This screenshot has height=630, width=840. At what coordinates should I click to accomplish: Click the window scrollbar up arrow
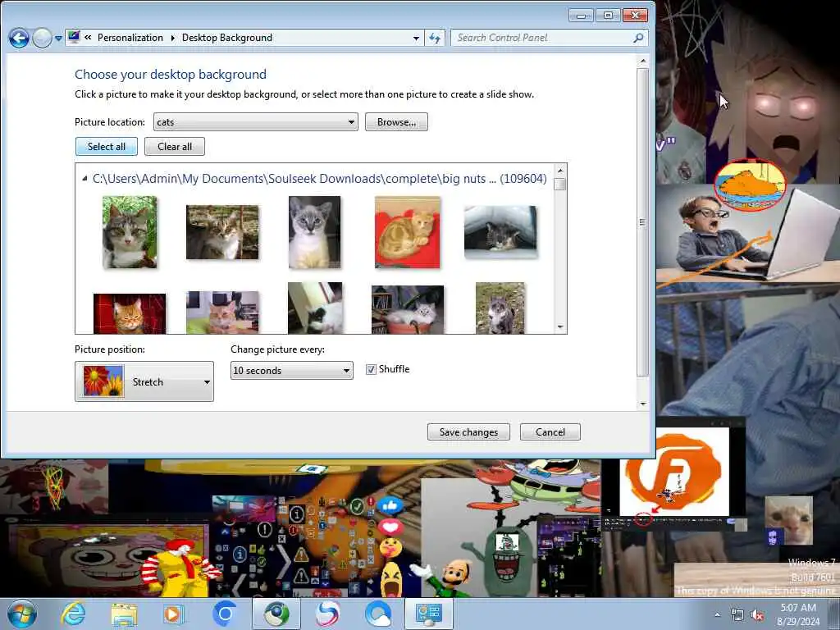click(643, 61)
